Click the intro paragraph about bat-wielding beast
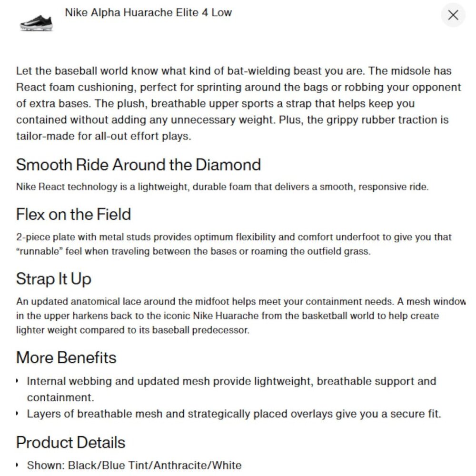The image size is (476, 476). click(238, 103)
